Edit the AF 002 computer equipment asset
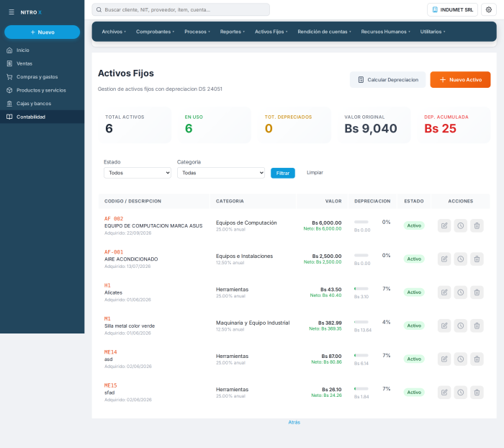The height and width of the screenshot is (448, 504). [444, 225]
